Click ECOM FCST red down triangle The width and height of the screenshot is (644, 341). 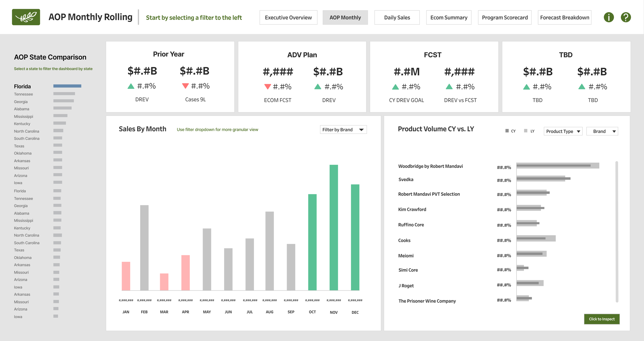267,87
